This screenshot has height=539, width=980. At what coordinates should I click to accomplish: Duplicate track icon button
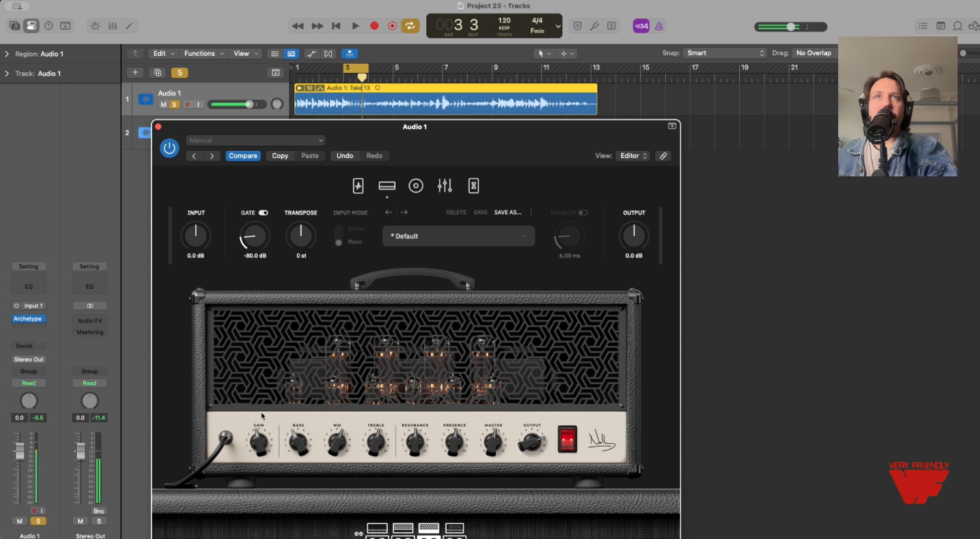157,73
